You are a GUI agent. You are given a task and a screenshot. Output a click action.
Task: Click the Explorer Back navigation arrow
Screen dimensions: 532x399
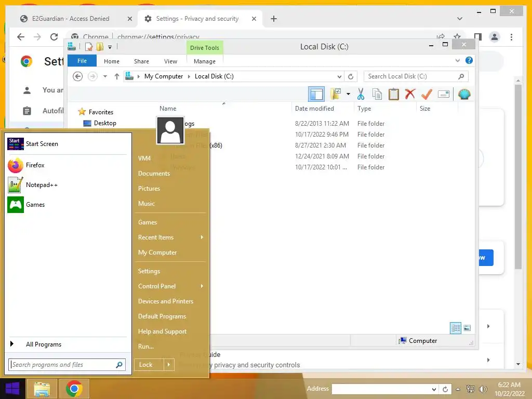78,76
